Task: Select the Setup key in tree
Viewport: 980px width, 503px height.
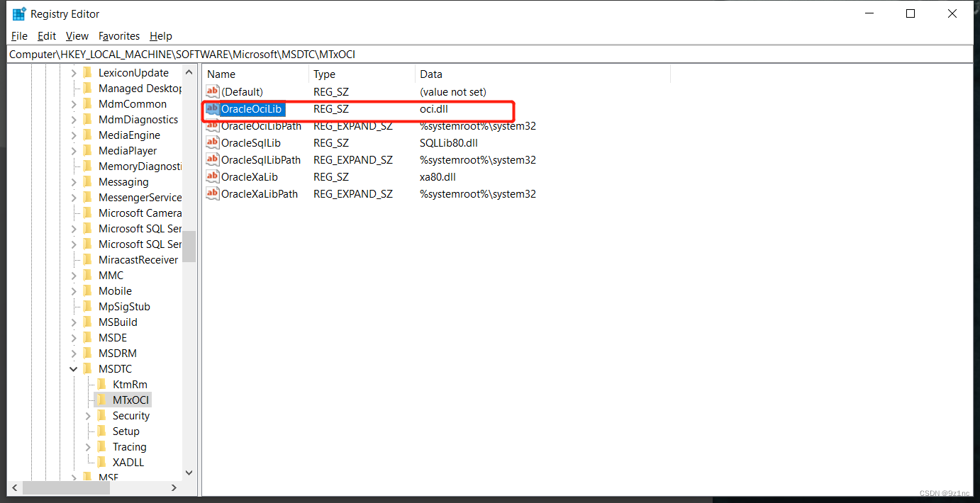Action: 126,431
